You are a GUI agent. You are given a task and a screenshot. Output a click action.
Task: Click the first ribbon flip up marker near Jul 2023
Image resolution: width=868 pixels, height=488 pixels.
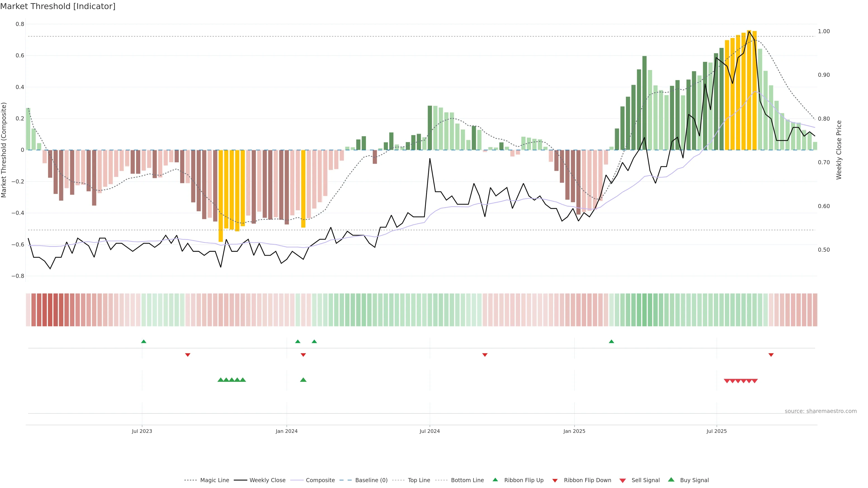(144, 342)
